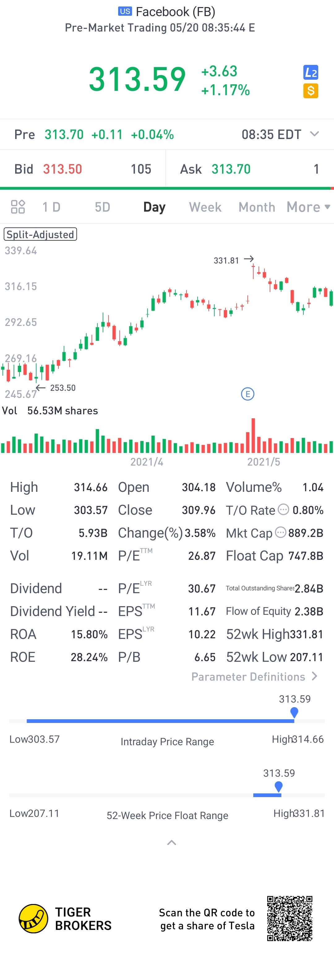Tap the blue L2 level-two quotes icon

point(310,72)
